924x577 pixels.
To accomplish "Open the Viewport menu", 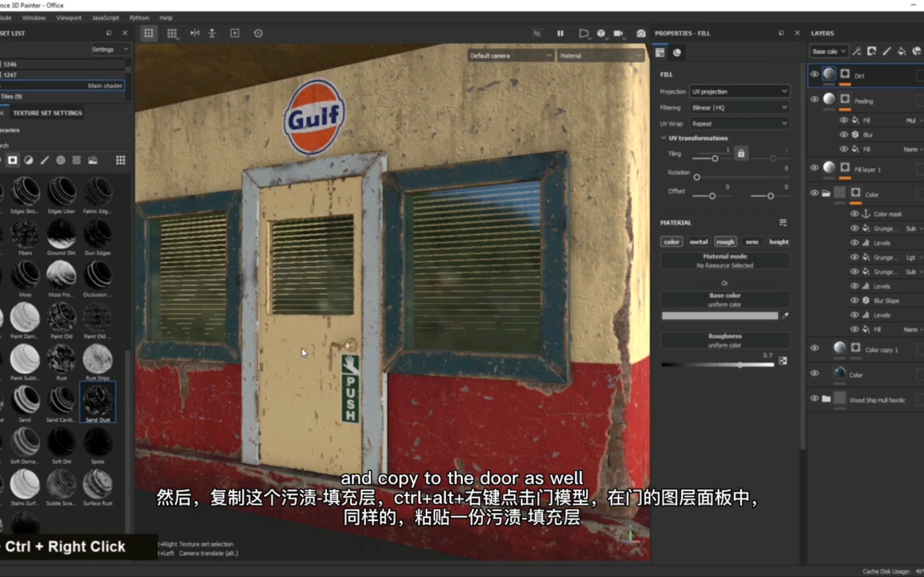I will 69,18.
